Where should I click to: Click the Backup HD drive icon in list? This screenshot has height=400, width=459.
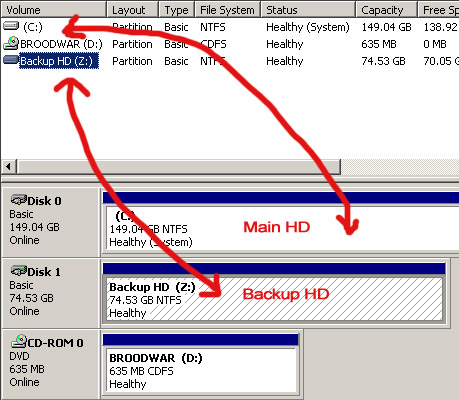pos(11,60)
